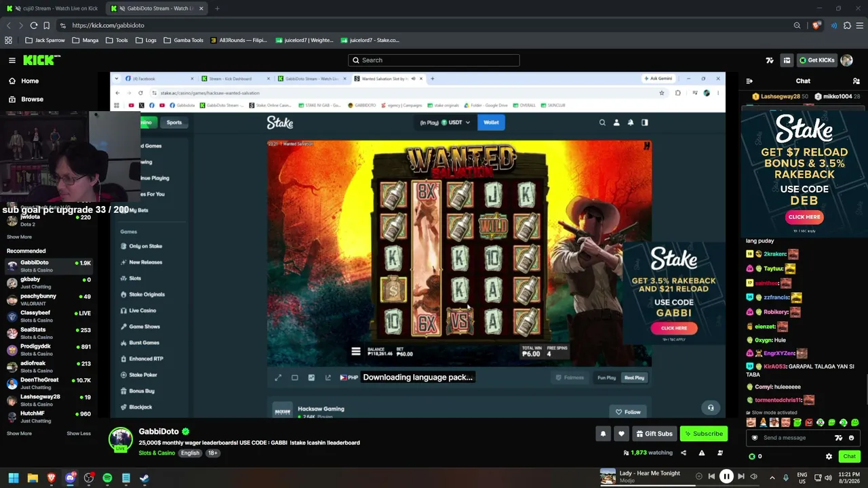Screen dimensions: 868x488
Task: Open DeenTheGreat in recommended channels
Action: pyautogui.click(x=47, y=383)
